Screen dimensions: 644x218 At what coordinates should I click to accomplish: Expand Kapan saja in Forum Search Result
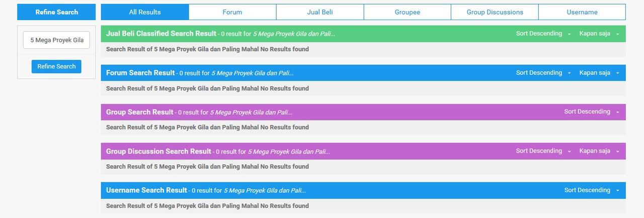pyautogui.click(x=599, y=73)
